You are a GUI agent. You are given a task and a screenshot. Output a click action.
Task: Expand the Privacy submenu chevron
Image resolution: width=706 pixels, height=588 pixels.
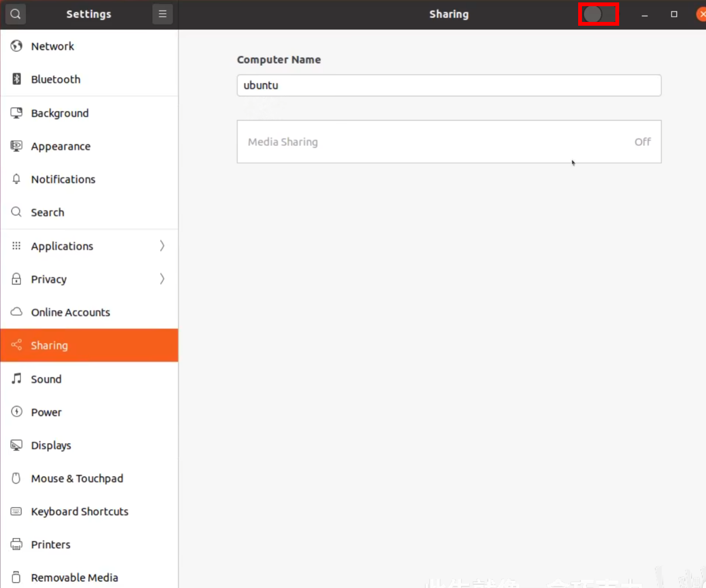(x=162, y=279)
